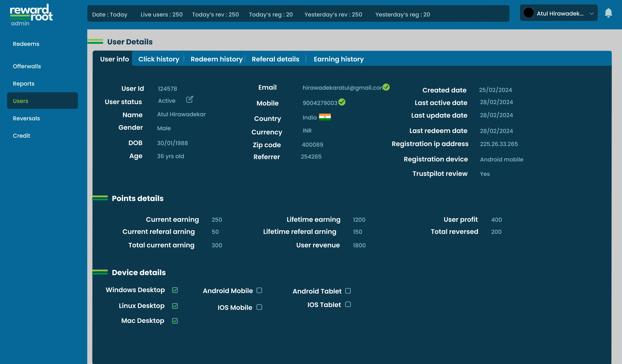This screenshot has width=622, height=364.
Task: Click the green bars icon beside Device details
Action: pos(100,272)
